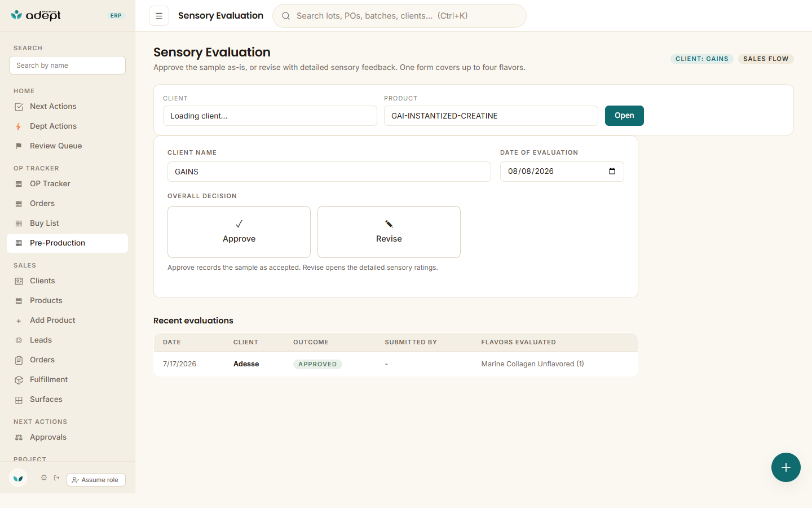Click the Leads target icon
Screen dimensions: 812x508
19,340
